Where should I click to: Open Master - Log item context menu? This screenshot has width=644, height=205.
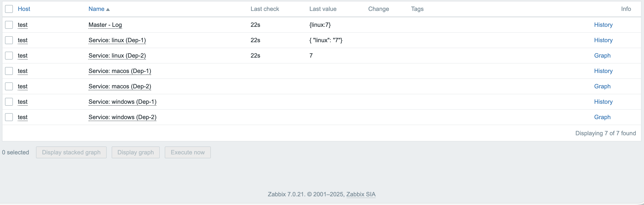tap(105, 25)
